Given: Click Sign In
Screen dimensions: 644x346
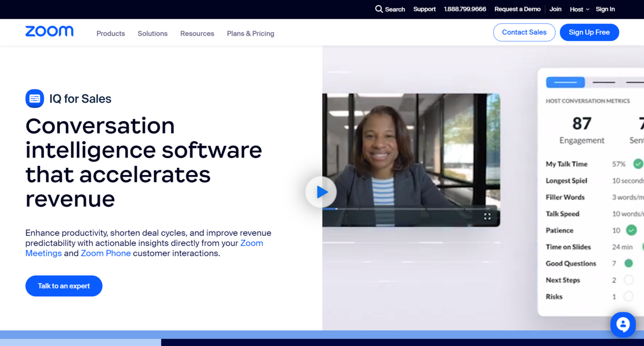Looking at the screenshot, I should point(605,9).
